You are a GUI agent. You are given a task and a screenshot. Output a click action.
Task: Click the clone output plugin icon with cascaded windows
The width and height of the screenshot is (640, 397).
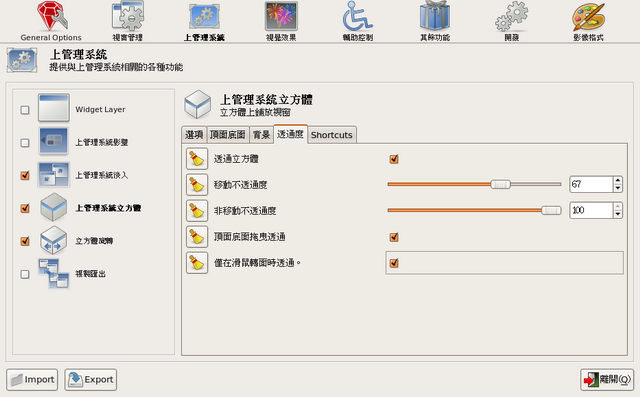point(54,273)
